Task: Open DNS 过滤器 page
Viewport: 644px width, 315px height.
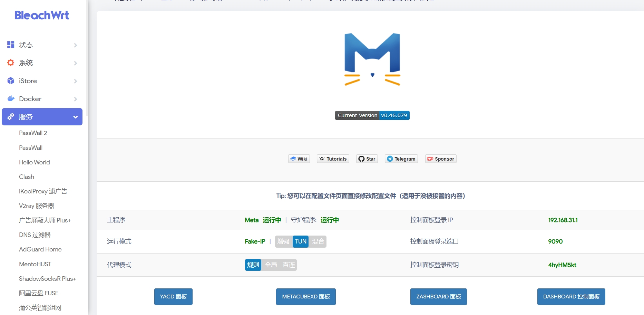Action: pyautogui.click(x=35, y=235)
